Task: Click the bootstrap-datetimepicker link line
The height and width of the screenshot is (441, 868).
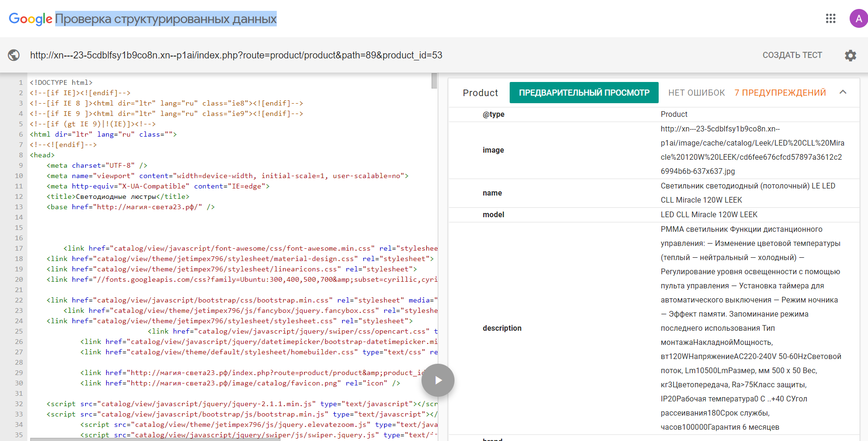Action: point(259,342)
